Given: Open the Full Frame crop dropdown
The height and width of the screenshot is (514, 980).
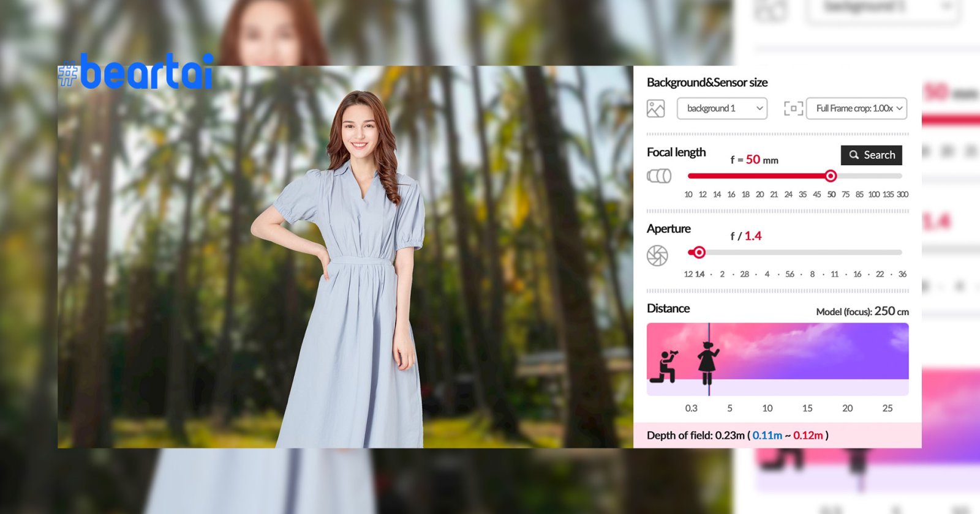Looking at the screenshot, I should tap(856, 109).
